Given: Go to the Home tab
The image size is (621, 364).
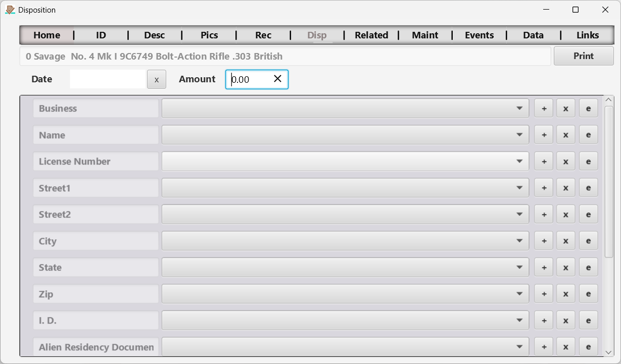Looking at the screenshot, I should (x=47, y=35).
